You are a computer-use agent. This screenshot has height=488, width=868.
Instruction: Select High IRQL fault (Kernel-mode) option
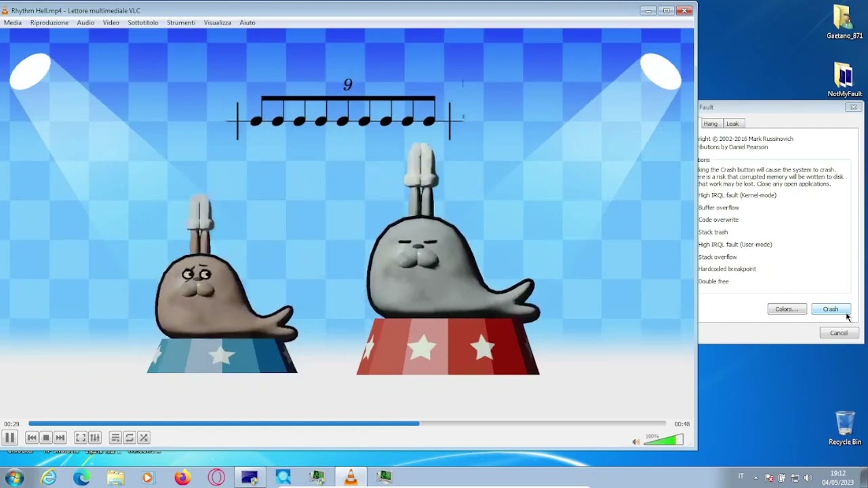click(x=737, y=195)
